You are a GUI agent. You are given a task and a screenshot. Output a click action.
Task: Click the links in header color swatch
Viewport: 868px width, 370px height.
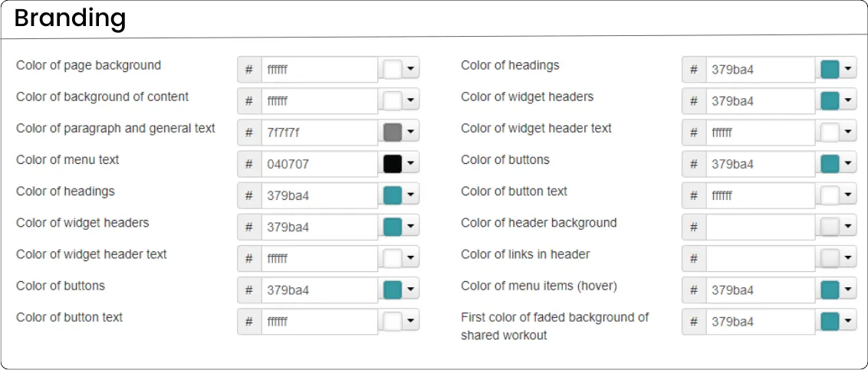click(829, 258)
